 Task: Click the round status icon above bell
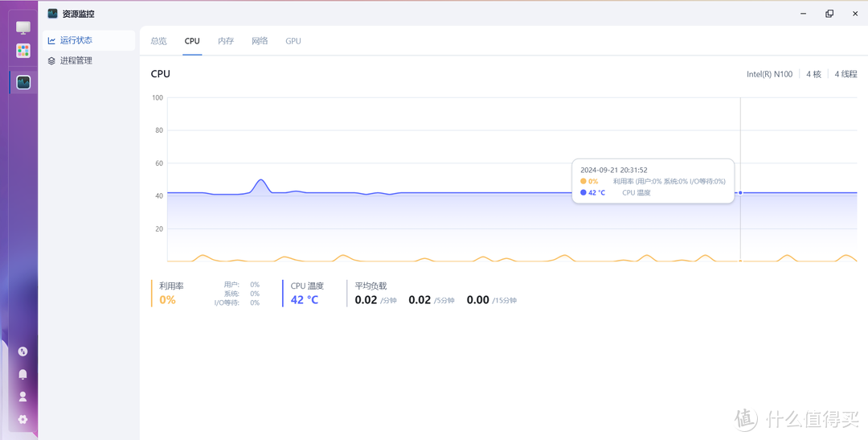23,352
